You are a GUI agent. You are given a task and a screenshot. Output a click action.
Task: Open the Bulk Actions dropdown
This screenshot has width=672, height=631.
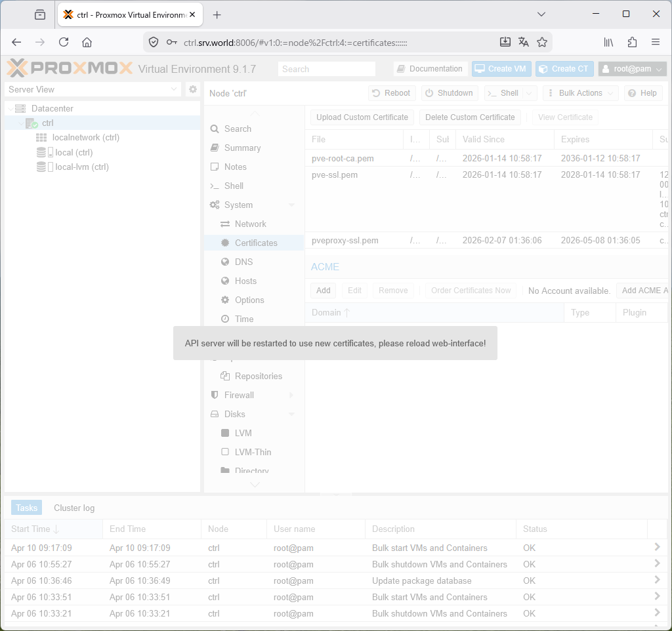580,93
